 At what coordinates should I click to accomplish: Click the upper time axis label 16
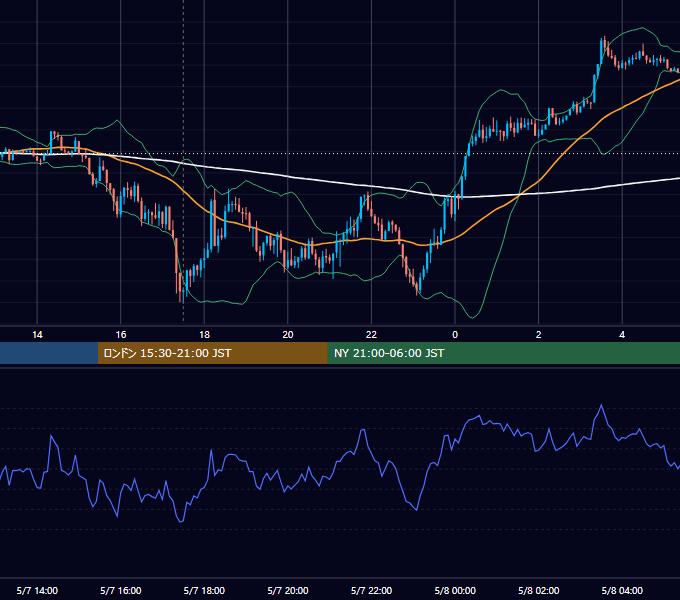coord(121,335)
